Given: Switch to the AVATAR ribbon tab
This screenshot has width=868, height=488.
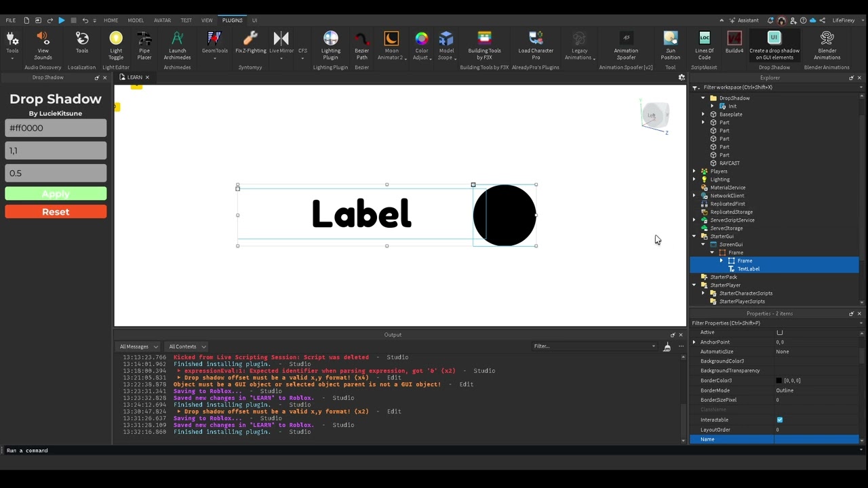Looking at the screenshot, I should tap(162, 20).
